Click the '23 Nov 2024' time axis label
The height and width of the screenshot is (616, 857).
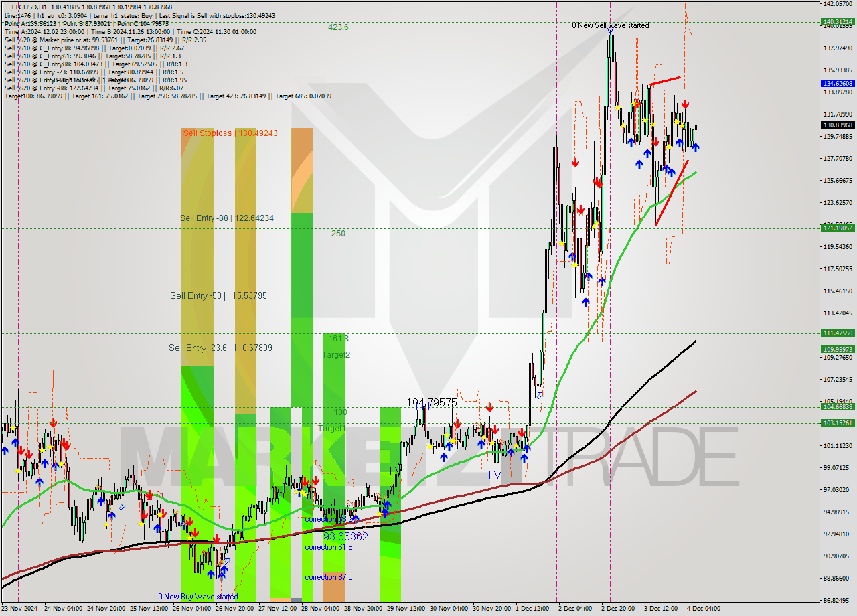pyautogui.click(x=19, y=609)
